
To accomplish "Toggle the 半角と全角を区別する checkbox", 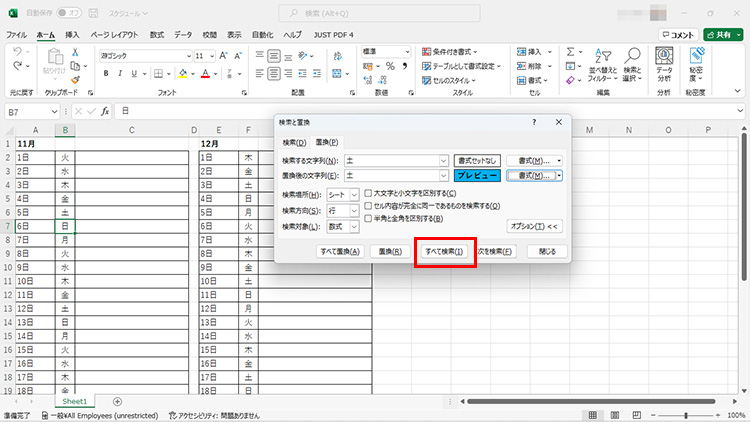I will tap(369, 217).
